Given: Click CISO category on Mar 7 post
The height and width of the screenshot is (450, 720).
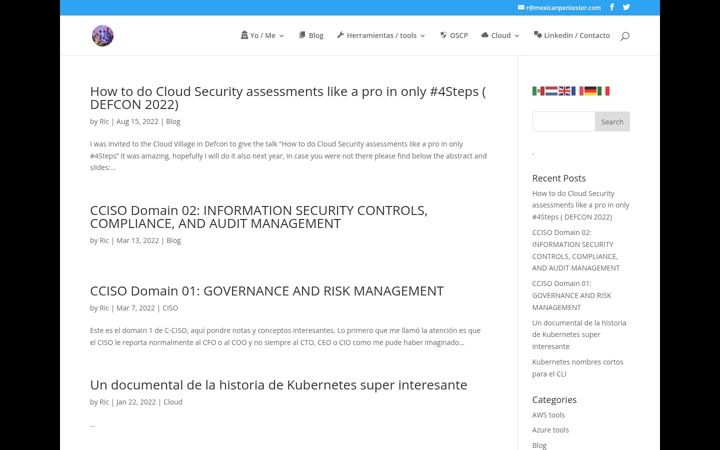Looking at the screenshot, I should [x=170, y=308].
